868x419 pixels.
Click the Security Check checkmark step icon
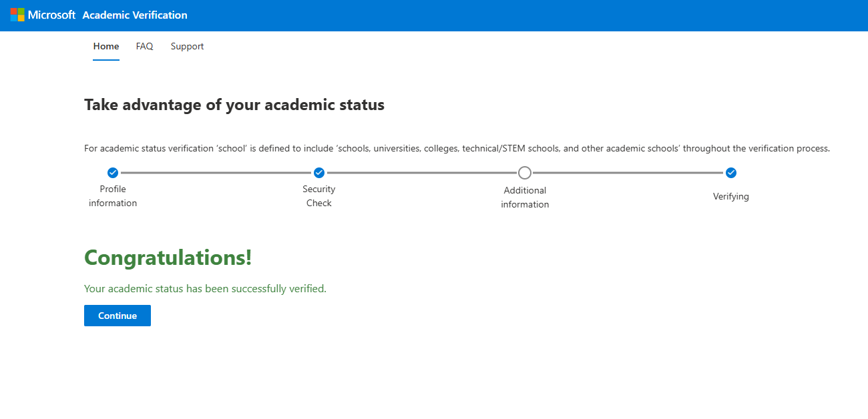(319, 173)
